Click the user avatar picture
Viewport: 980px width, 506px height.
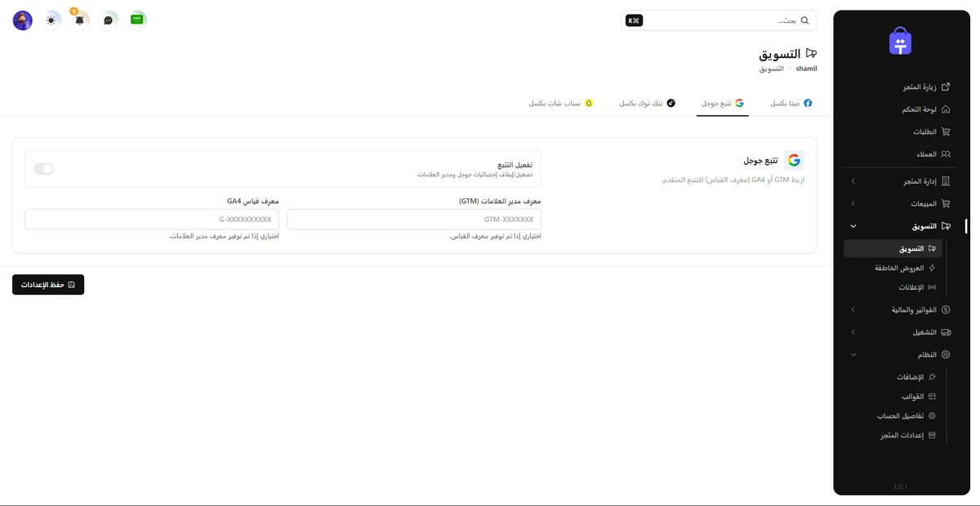coord(23,20)
